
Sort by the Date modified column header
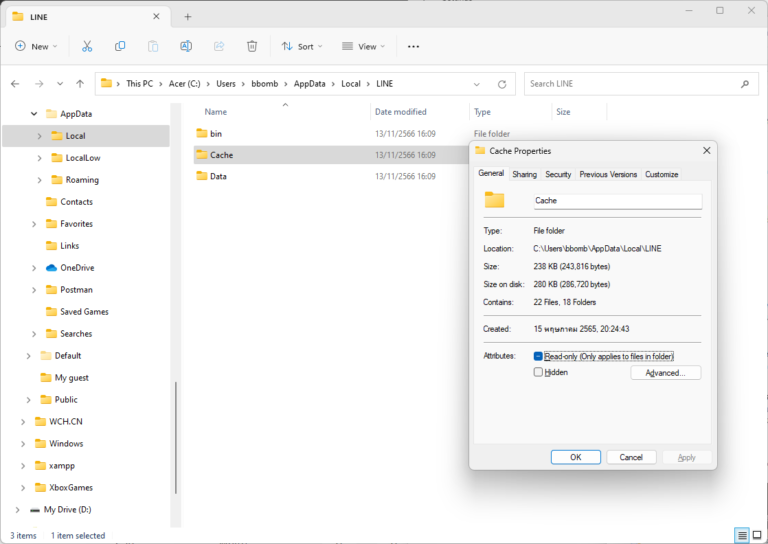coord(401,112)
